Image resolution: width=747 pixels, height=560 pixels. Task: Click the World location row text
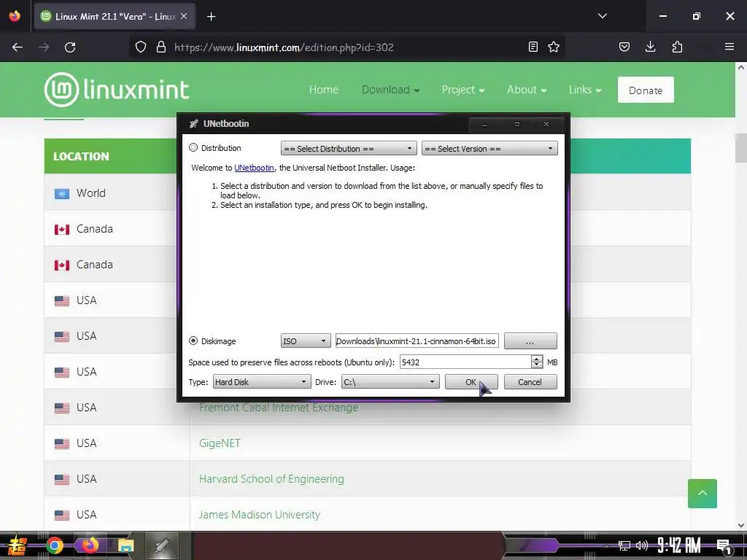tap(91, 192)
